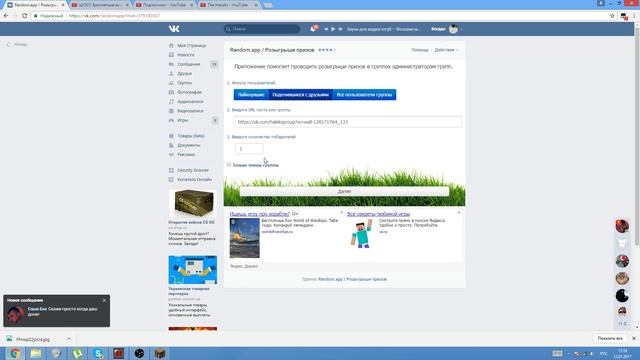Click the Видеозаписи icon in sidebar
This screenshot has height=360, width=640.
pyautogui.click(x=171, y=111)
